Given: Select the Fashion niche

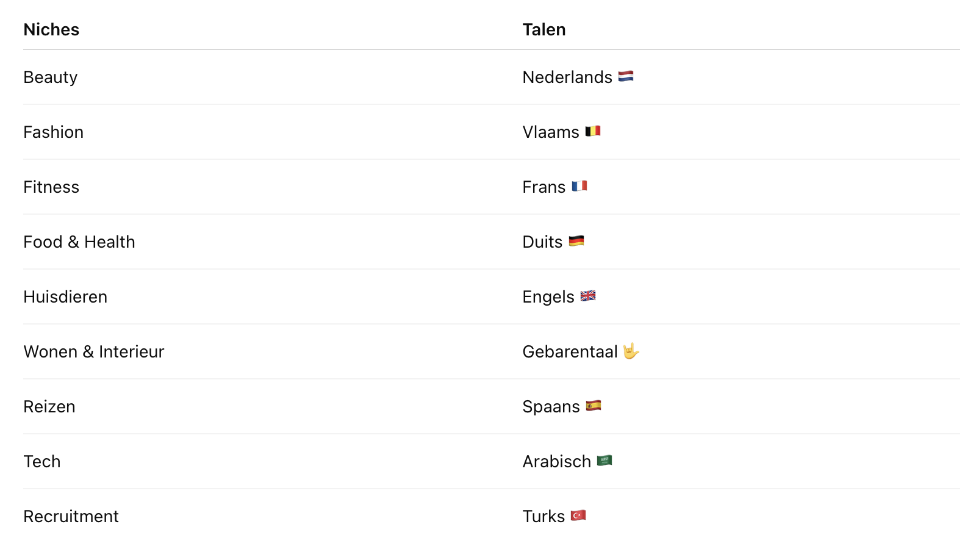Looking at the screenshot, I should (x=54, y=132).
